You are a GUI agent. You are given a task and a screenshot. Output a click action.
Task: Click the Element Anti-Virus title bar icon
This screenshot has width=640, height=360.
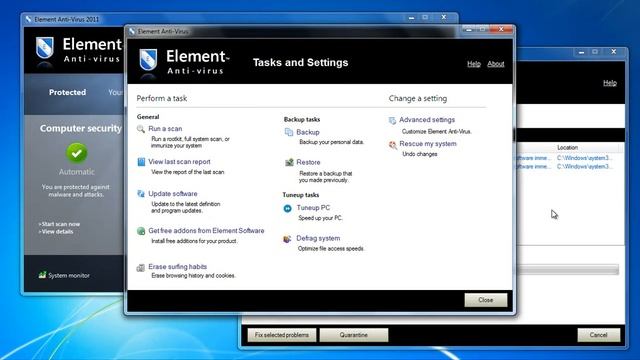tap(132, 31)
